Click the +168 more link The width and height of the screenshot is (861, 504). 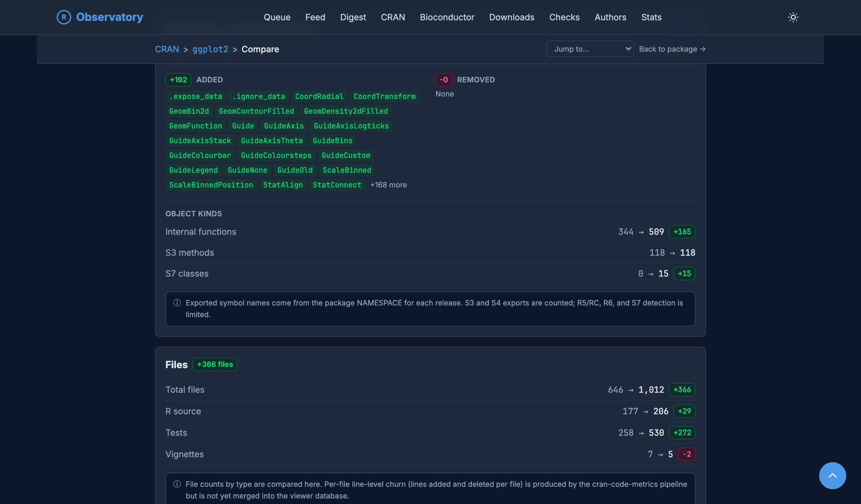tap(388, 185)
